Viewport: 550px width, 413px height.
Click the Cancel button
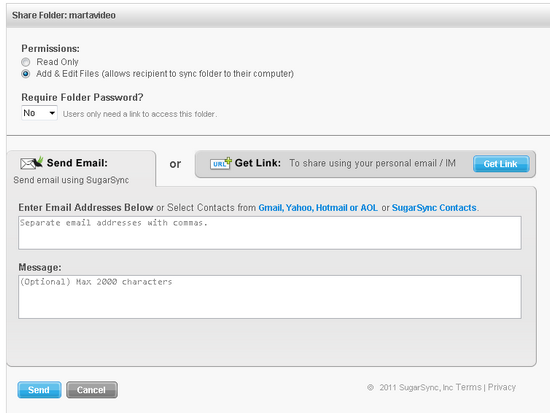[92, 390]
